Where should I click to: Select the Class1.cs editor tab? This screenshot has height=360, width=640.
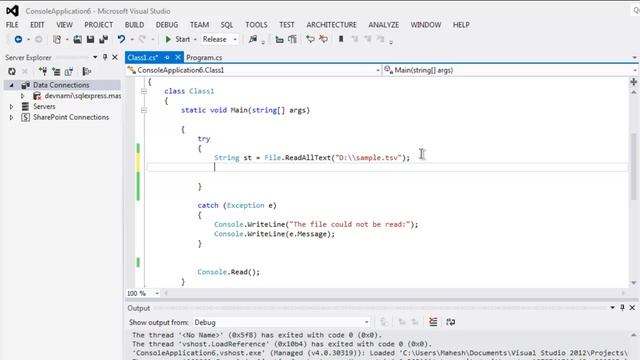coord(142,58)
